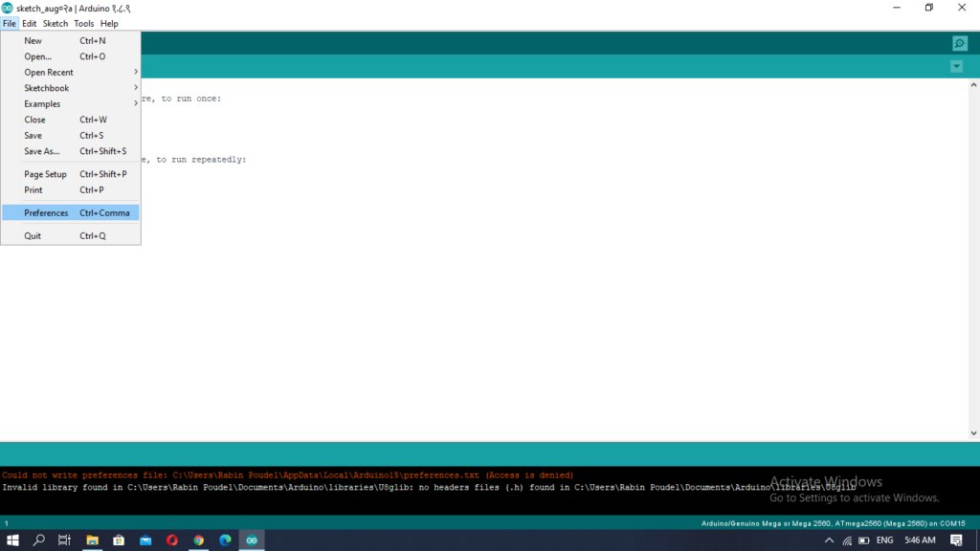This screenshot has width=980, height=551.
Task: Expand the Examples submenu
Action: click(71, 103)
